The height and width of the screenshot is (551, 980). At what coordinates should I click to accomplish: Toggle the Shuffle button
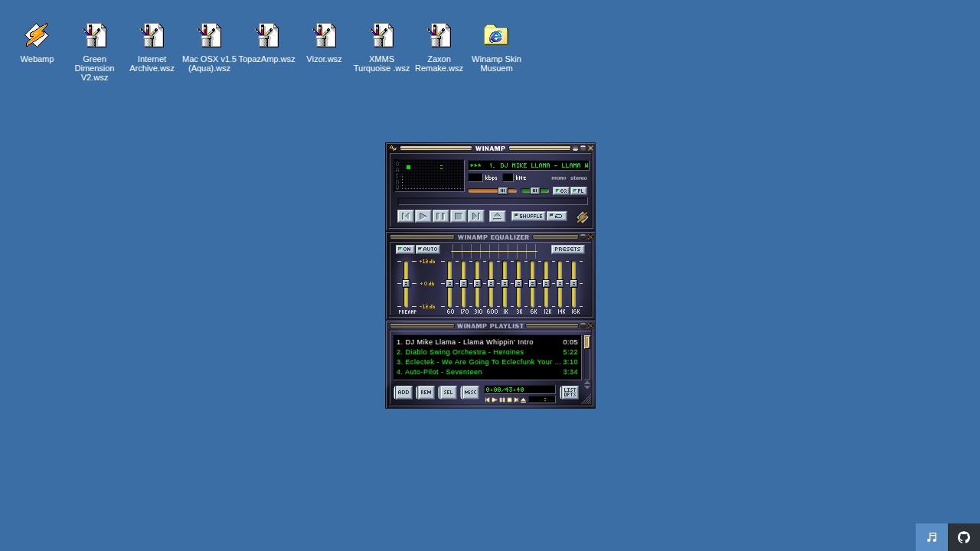(528, 217)
